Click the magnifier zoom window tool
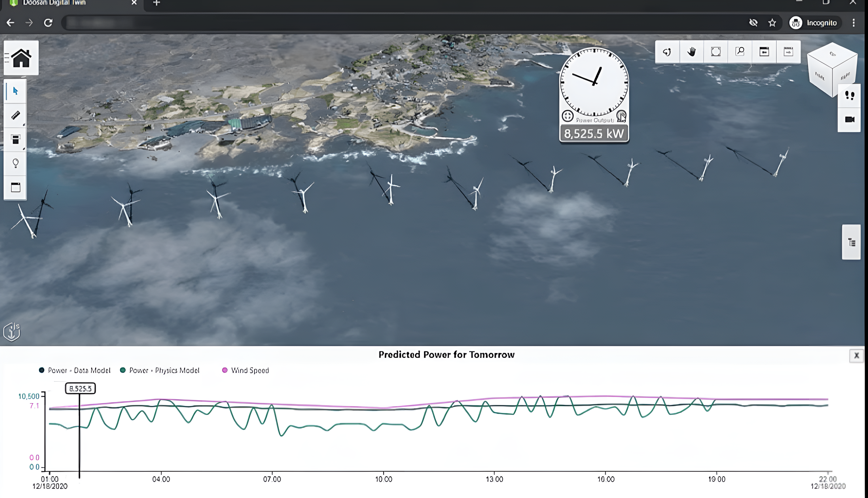Viewport: 868px width, 498px height. click(740, 52)
